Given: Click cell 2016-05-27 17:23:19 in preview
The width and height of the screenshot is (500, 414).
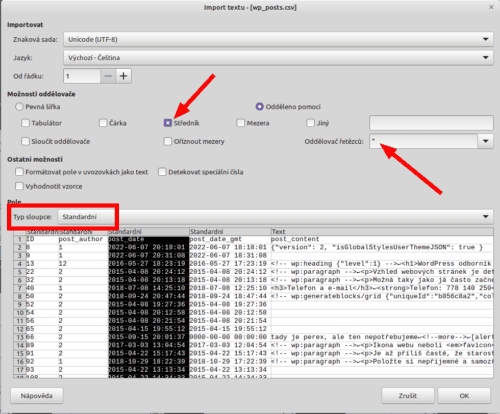Looking at the screenshot, I should (x=230, y=264).
